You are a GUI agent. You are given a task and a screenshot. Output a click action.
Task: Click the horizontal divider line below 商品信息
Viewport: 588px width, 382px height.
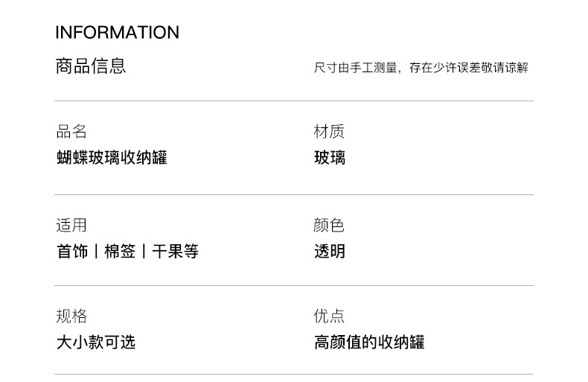click(293, 101)
